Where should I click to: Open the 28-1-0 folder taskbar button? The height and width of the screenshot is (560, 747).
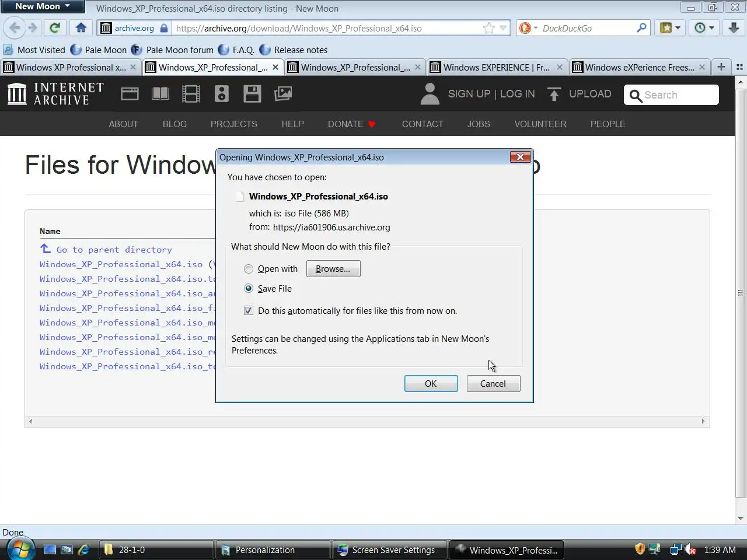tap(156, 549)
